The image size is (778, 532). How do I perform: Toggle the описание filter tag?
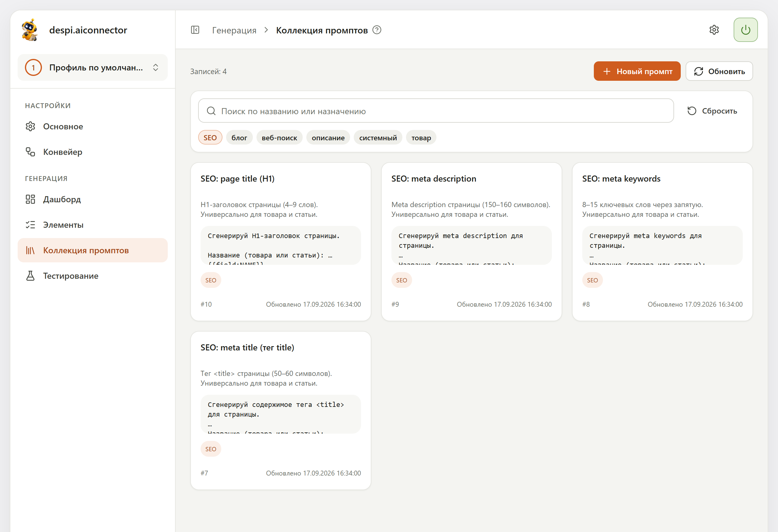(x=328, y=138)
